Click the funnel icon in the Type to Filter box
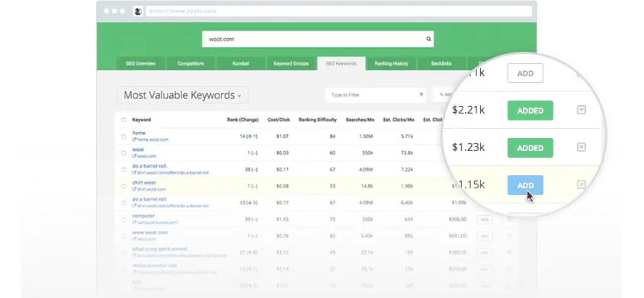Viewport: 644px width, 298px height. 421,94
